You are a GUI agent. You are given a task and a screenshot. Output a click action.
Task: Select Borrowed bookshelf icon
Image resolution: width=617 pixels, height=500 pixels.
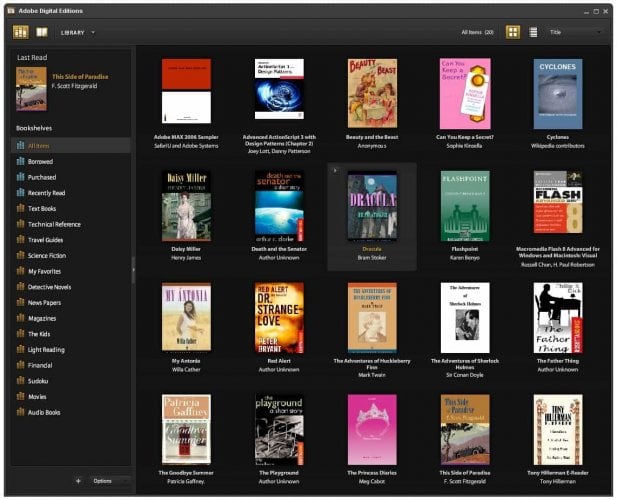point(20,161)
